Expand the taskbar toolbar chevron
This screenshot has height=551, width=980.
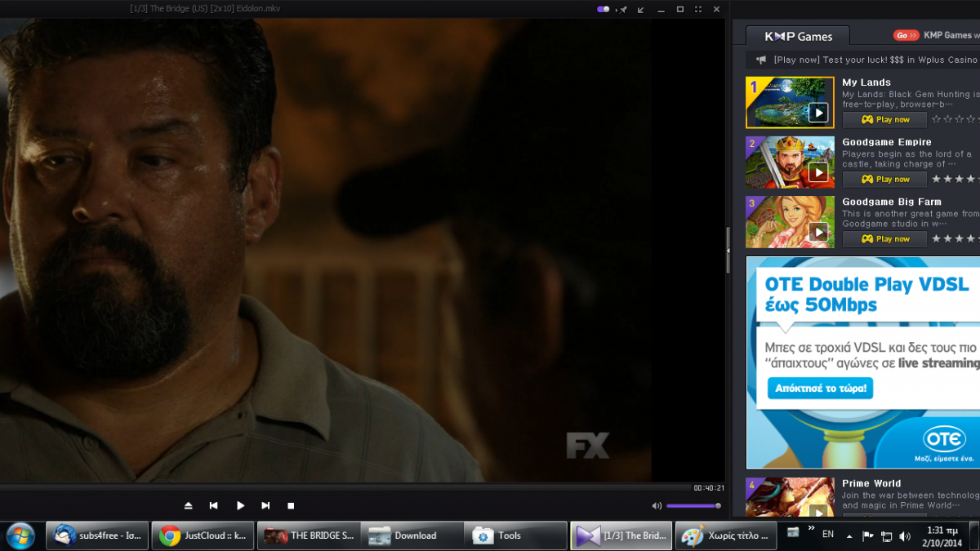point(810,529)
